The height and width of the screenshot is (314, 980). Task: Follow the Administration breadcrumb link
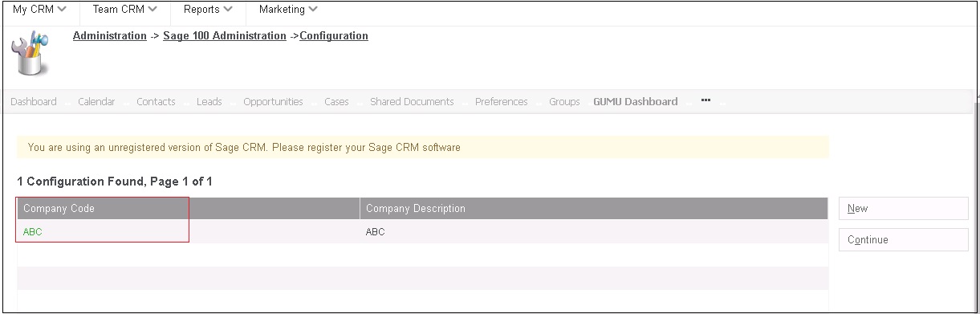coord(110,36)
